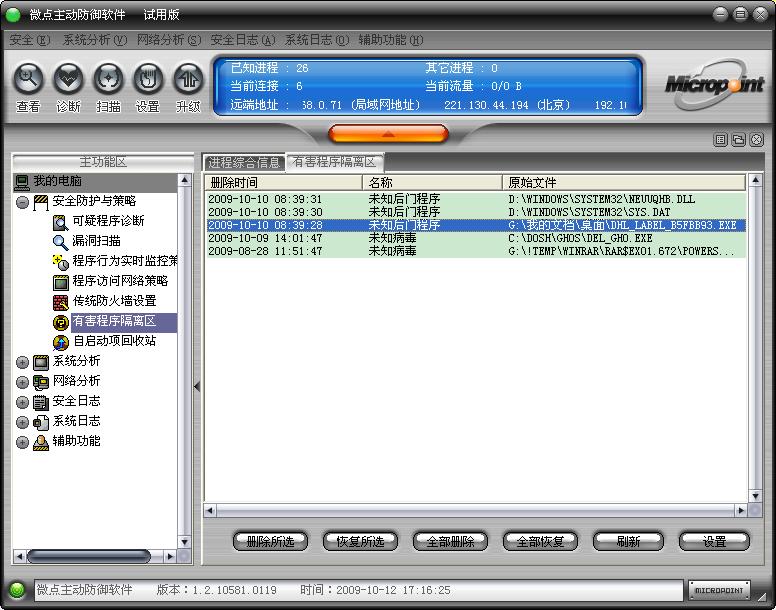Click the green orb in title bar

point(12,15)
